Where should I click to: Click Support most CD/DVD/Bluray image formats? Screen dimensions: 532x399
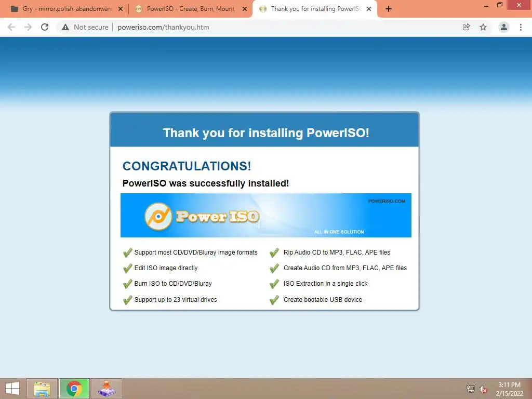[x=196, y=252]
